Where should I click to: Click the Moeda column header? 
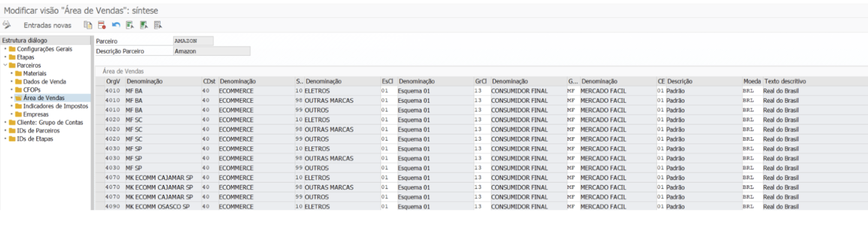tap(752, 81)
